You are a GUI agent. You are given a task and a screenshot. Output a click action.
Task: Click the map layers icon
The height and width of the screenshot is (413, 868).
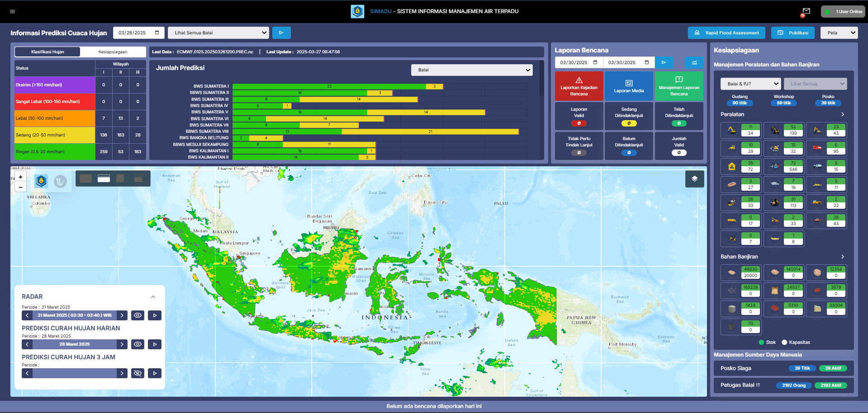[x=694, y=179]
